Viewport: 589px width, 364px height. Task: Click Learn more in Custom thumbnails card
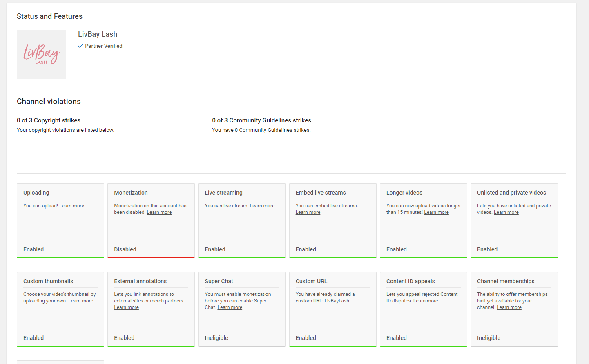tap(80, 301)
